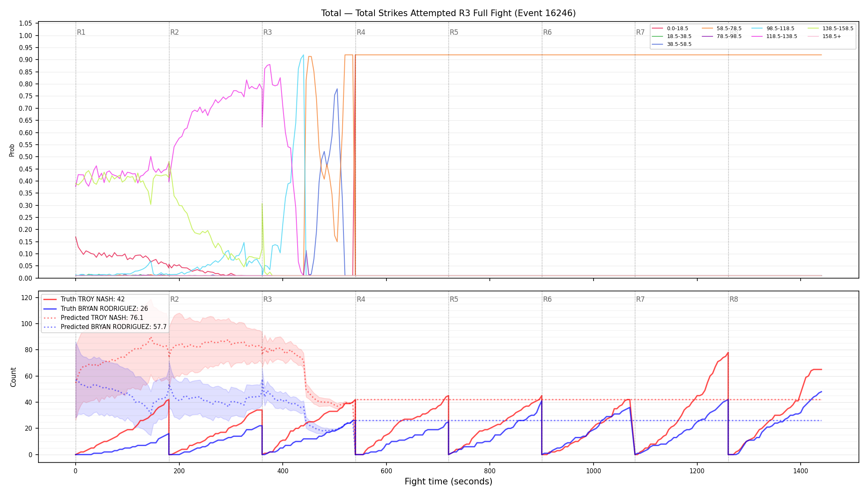868x496 pixels.
Task: Click the R2 round label in Count chart
Action: [174, 299]
